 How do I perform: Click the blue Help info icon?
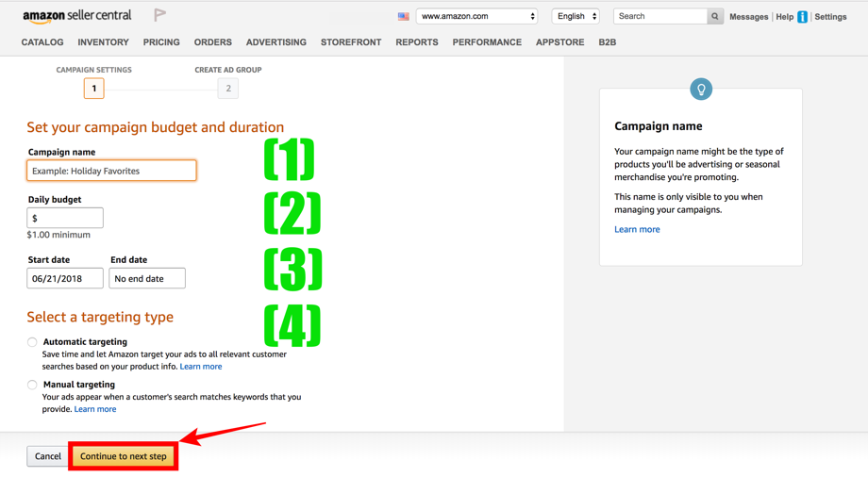coord(802,17)
